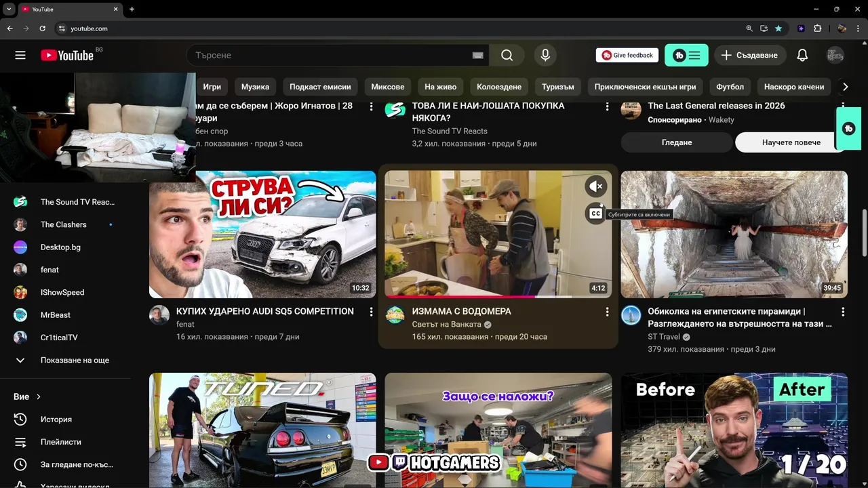868x488 pixels.
Task: Click the teal extension list button in header
Action: [686, 55]
